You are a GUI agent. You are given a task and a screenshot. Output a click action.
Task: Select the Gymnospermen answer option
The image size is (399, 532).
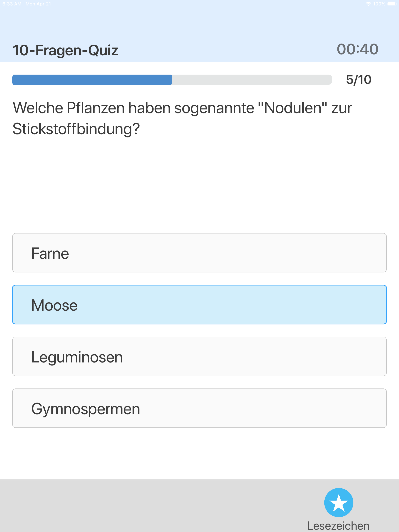pos(199,408)
